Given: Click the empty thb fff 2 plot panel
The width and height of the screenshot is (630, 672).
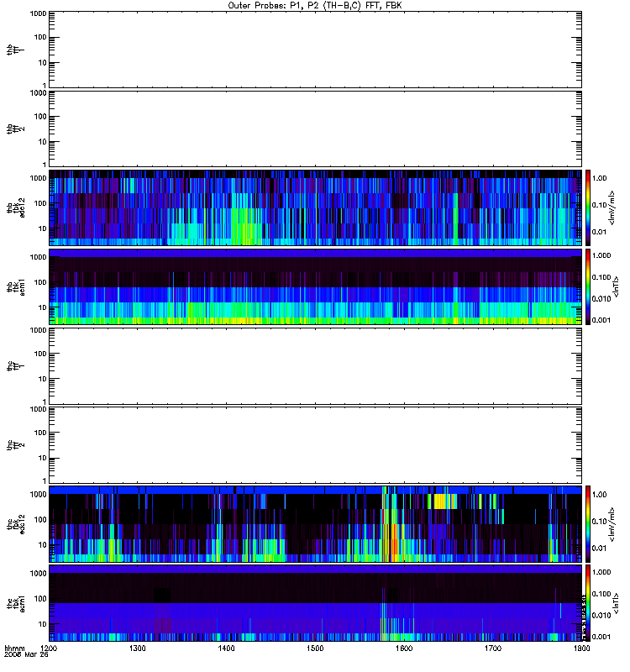Looking at the screenshot, I should 316,129.
